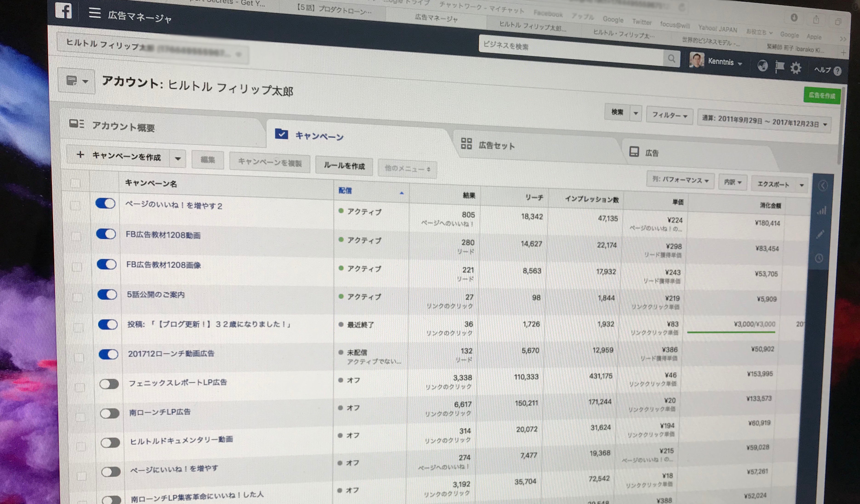Toggle off ページのいいね！を増やす２ campaign
860x504 pixels.
[105, 204]
